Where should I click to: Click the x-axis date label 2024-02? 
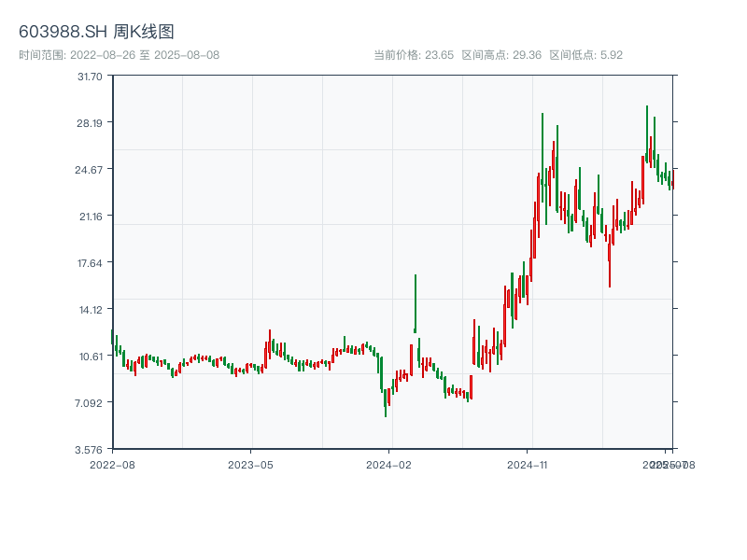(x=388, y=465)
